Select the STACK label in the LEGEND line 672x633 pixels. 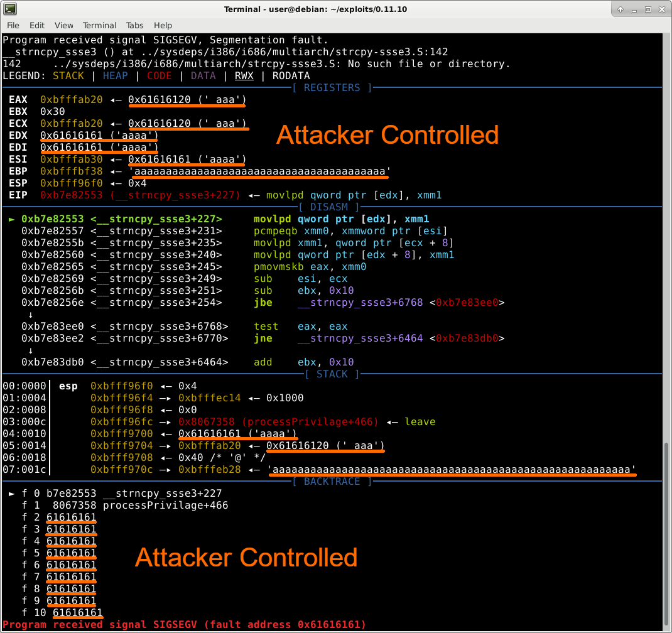pos(68,75)
